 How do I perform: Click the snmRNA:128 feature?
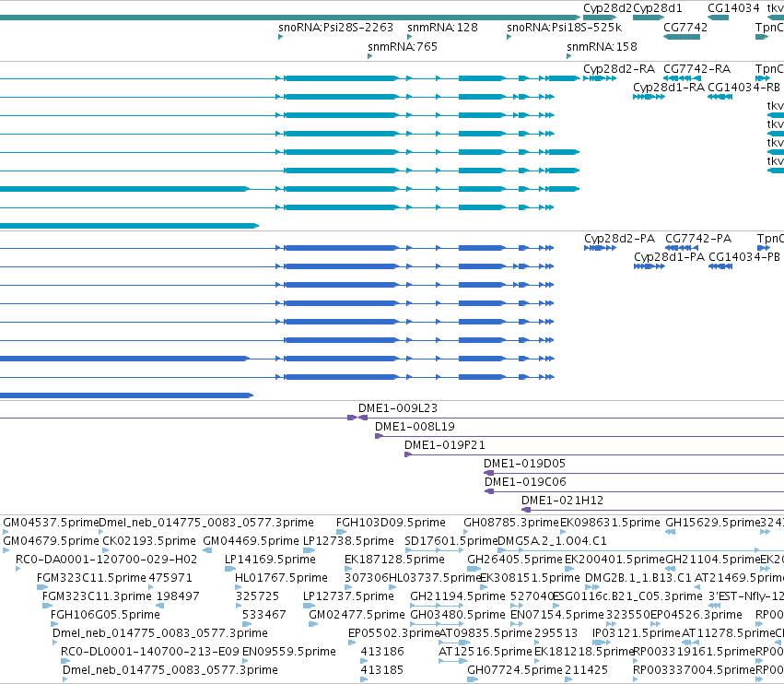(409, 37)
